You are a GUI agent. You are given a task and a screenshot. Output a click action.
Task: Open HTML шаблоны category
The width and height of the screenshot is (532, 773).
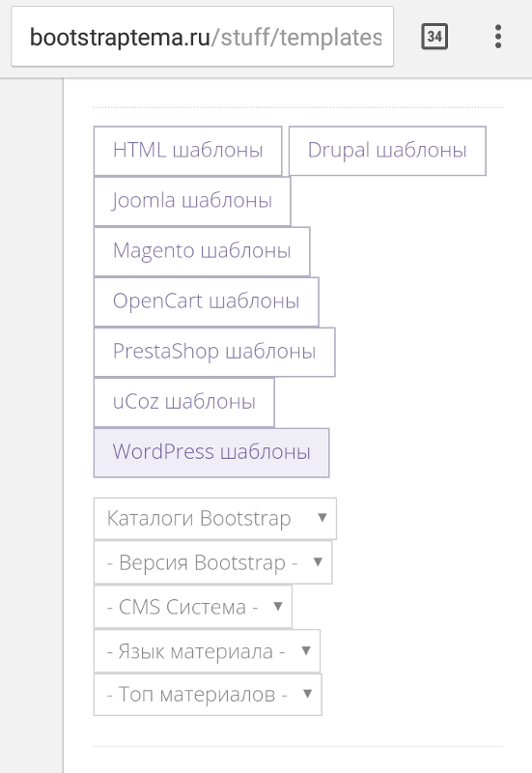(x=187, y=151)
